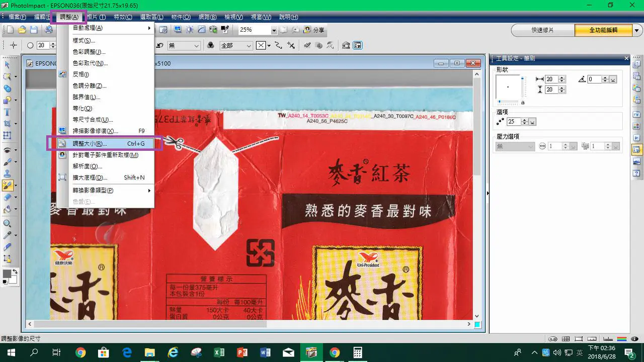Image resolution: width=644 pixels, height=362 pixels.
Task: Click the brush width 20 field in tool settings
Action: coord(552,79)
